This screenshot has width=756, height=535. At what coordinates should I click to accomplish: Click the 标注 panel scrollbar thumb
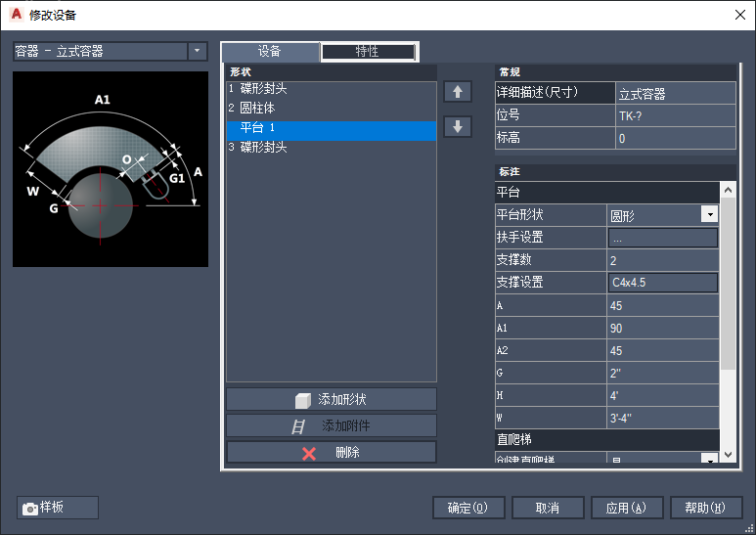pos(728,284)
